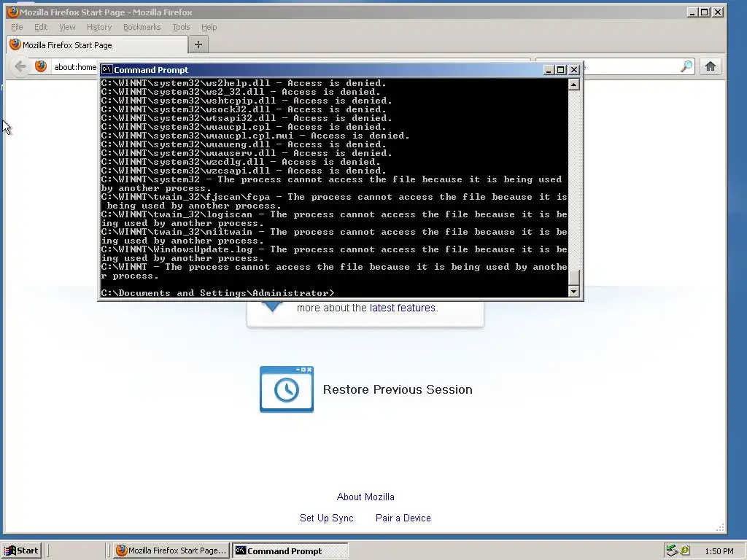Click the twain_32\miitwain error line
The width and height of the screenshot is (747, 560).
coord(334,236)
